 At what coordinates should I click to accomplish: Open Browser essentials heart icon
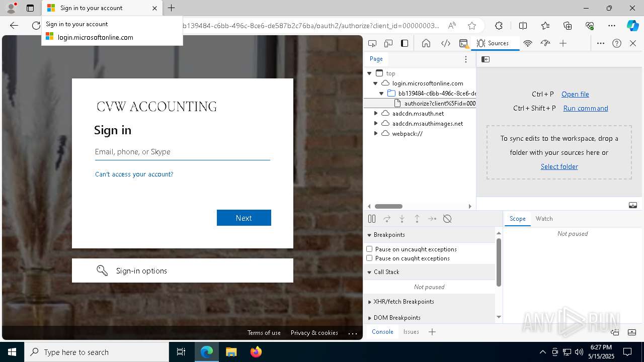[590, 26]
